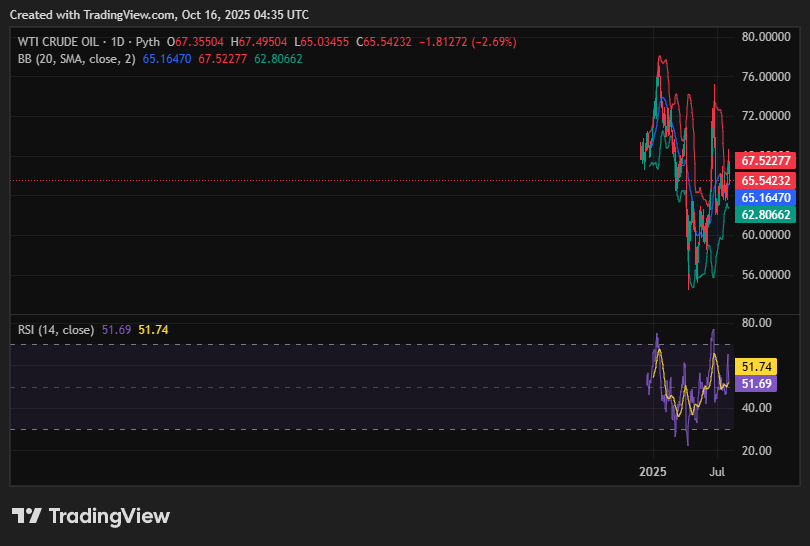810x546 pixels.
Task: Select the BB (20, SMA, close, 2) legend
Action: [77, 59]
